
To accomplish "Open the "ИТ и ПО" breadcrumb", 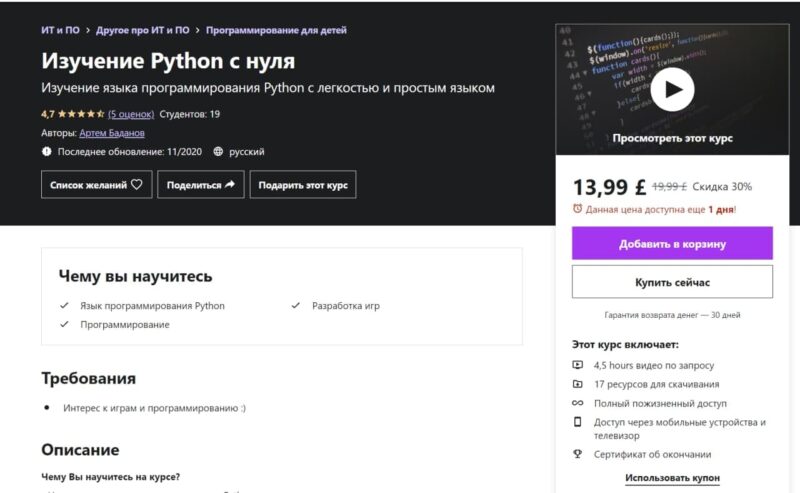I will (x=60, y=31).
